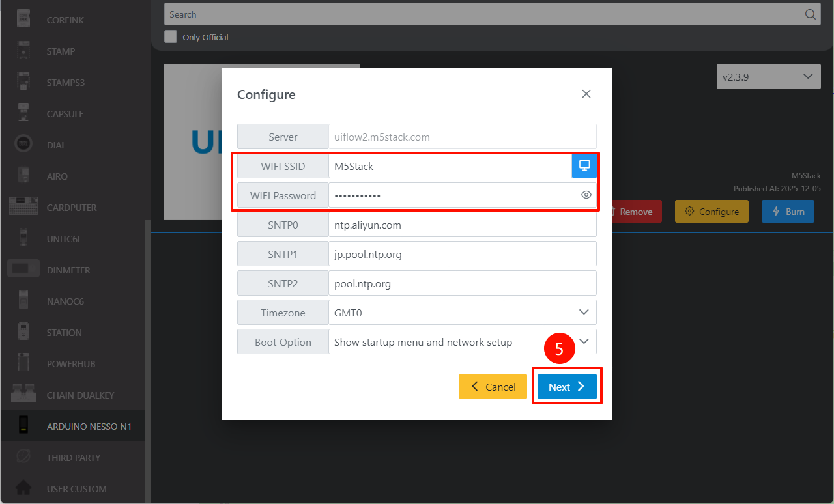Choose the Chain DualKey device icon
The width and height of the screenshot is (834, 504).
(23, 395)
